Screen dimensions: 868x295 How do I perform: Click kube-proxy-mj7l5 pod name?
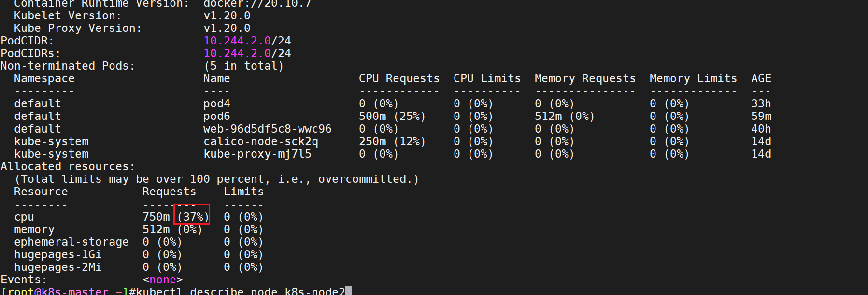tap(257, 154)
